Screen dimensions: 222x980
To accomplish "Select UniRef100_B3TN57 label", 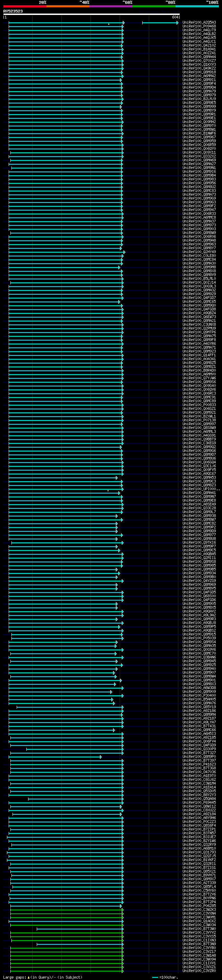I will pos(199,833).
